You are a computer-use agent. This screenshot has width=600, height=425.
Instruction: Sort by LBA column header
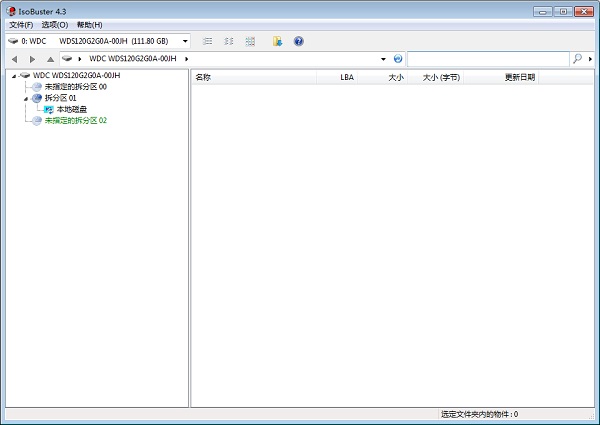[337, 77]
